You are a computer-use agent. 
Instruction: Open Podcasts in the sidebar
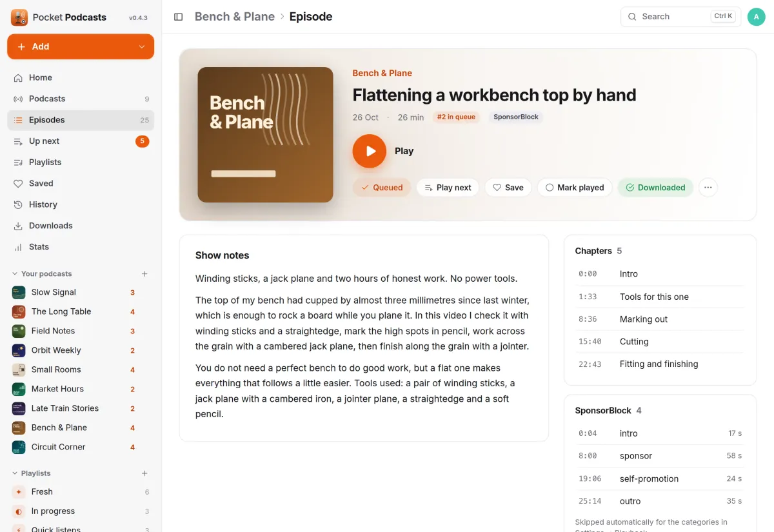tap(81, 99)
